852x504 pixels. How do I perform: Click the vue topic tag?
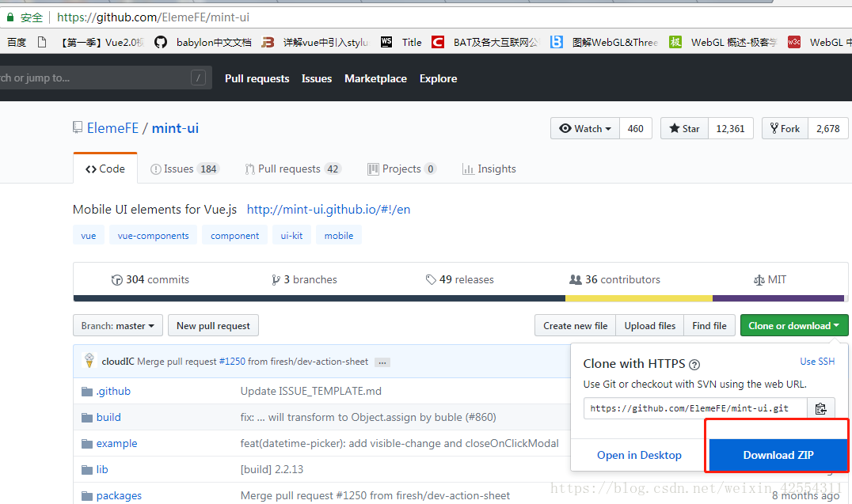point(88,236)
